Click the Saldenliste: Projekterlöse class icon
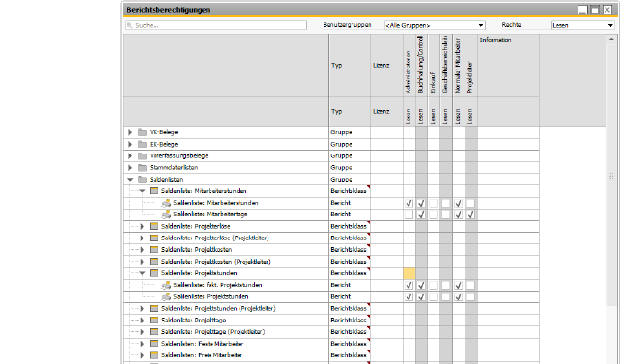Image resolution: width=620 pixels, height=364 pixels. [x=154, y=226]
